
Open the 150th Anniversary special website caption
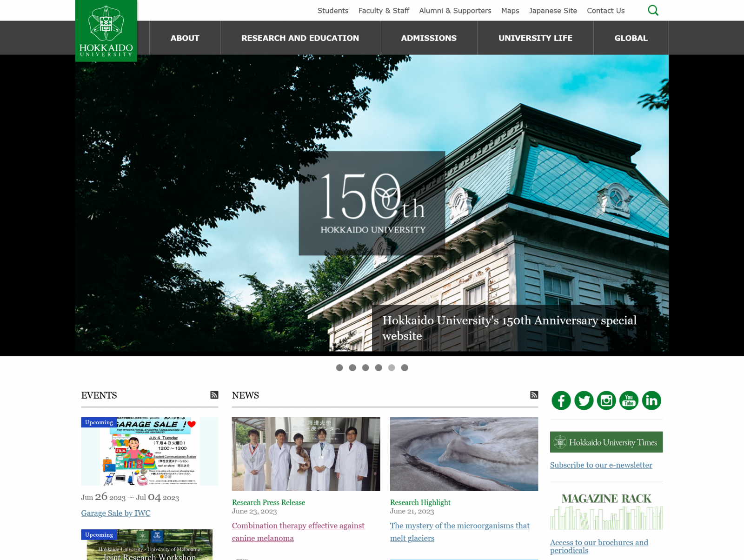tap(520, 328)
